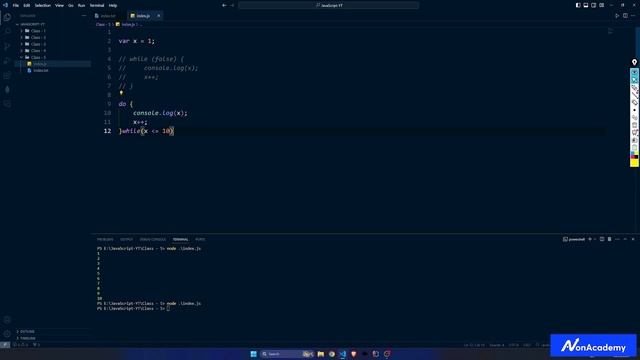Open the Help menu

coord(113,5)
